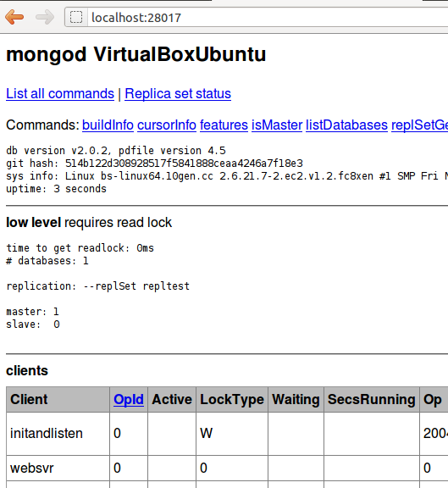
Task: Click the site identity icon in address bar
Action: (x=76, y=17)
